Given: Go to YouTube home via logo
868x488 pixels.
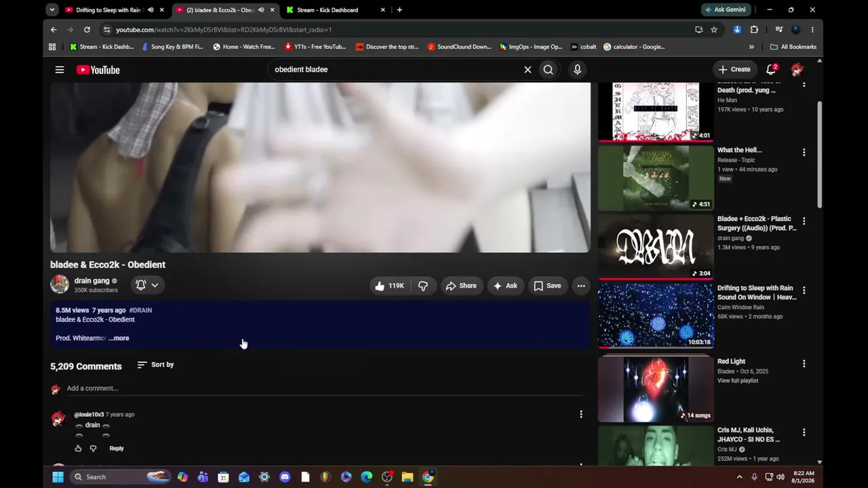Looking at the screenshot, I should pos(98,70).
